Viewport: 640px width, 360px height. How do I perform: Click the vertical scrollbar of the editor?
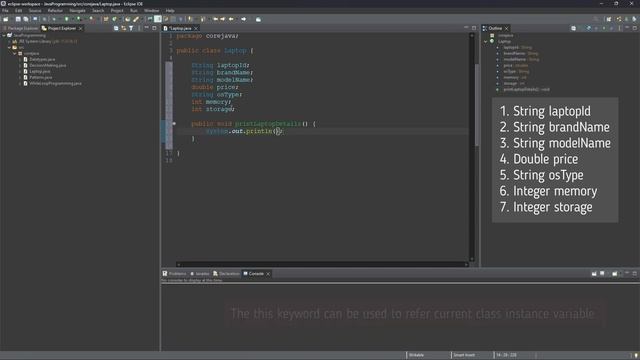point(472,147)
